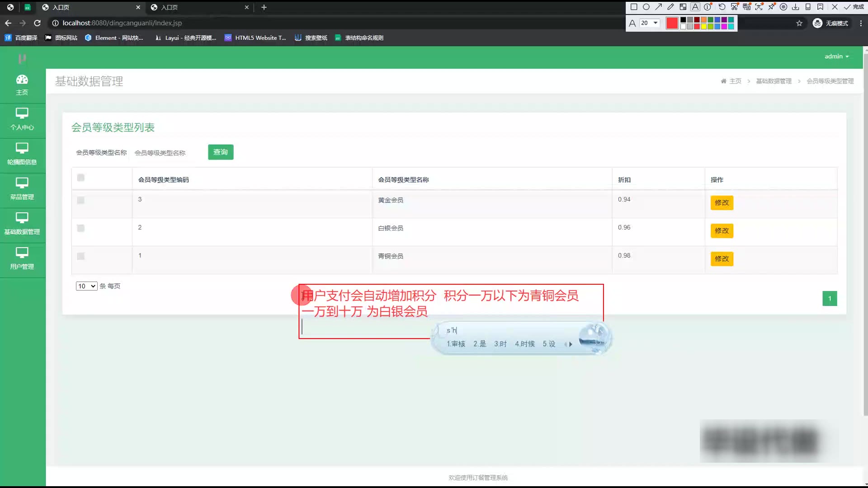The width and height of the screenshot is (868, 488).
Task: Click the scissors screenshot tool
Action: point(734,7)
